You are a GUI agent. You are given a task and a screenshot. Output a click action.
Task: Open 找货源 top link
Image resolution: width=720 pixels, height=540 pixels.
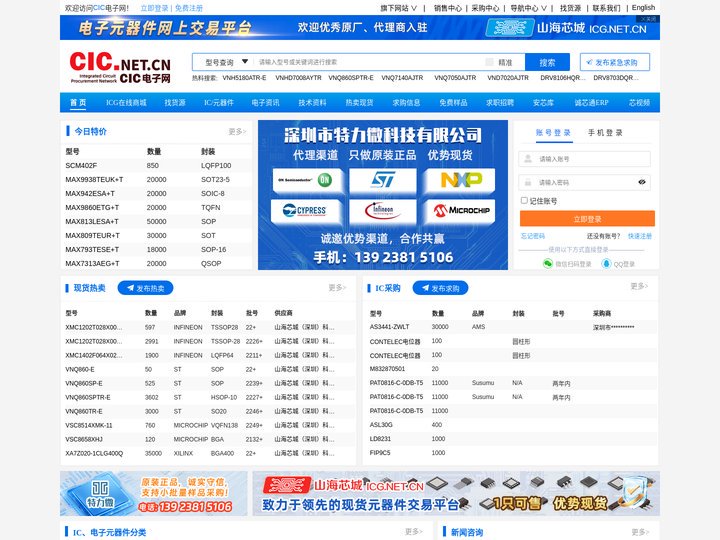click(x=570, y=8)
